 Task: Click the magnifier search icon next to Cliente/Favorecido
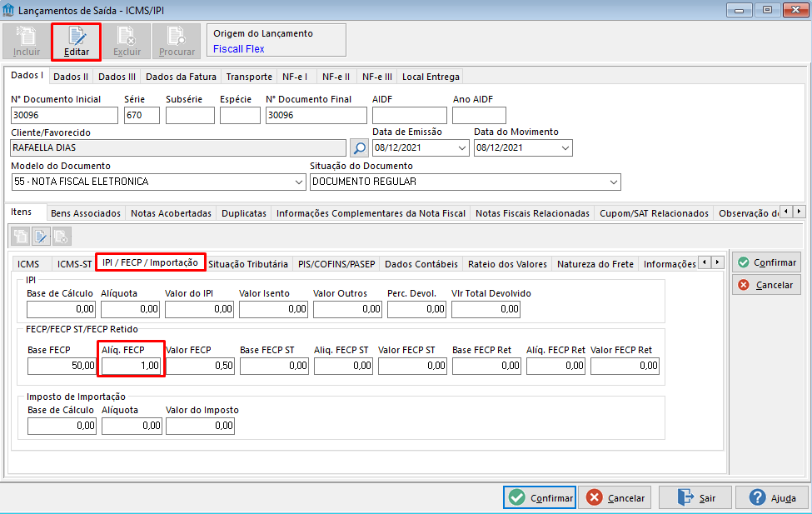pyautogui.click(x=360, y=147)
